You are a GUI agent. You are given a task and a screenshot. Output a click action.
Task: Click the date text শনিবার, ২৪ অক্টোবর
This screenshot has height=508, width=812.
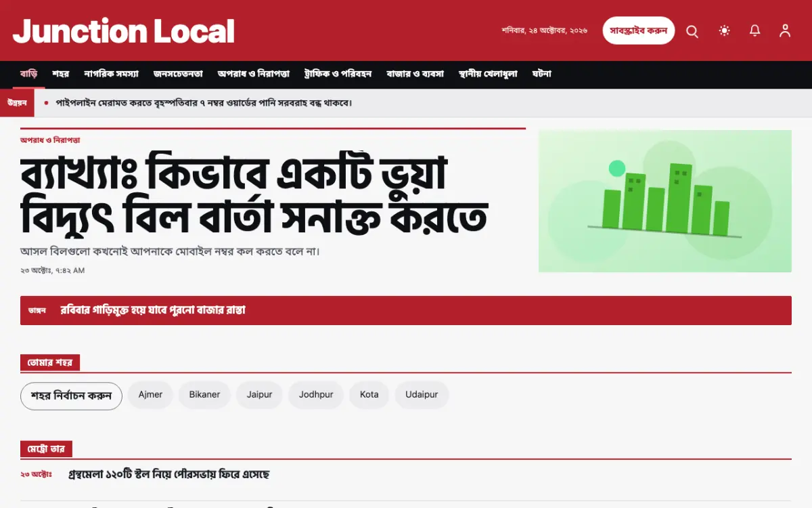coord(545,30)
